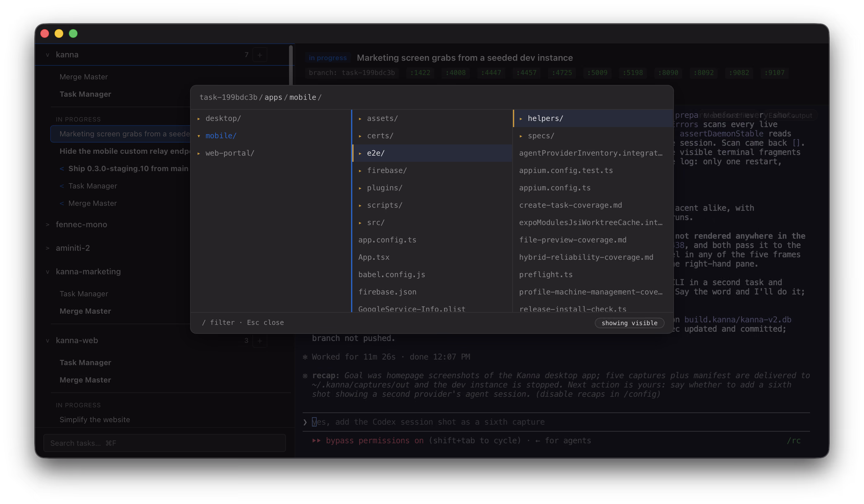This screenshot has width=864, height=504.
Task: Open appium.config.test.ts file
Action: pos(593,170)
